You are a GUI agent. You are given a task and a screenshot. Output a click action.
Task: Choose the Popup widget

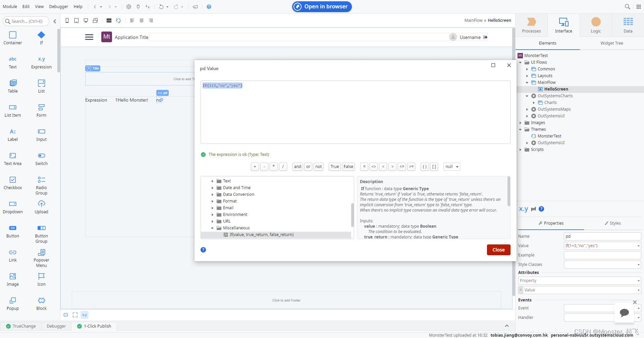point(13,303)
